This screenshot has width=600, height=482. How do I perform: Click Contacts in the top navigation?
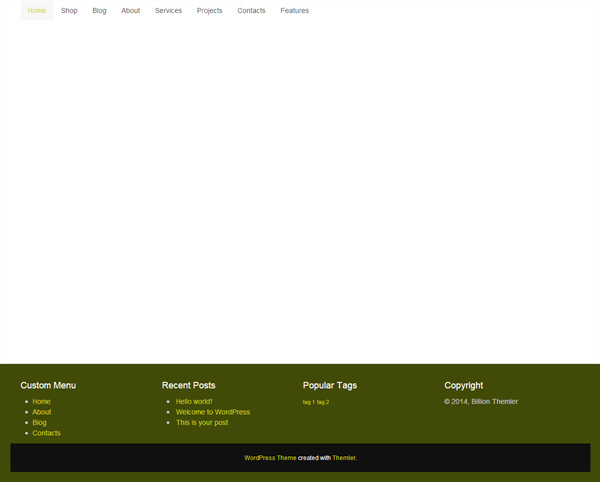(x=251, y=11)
